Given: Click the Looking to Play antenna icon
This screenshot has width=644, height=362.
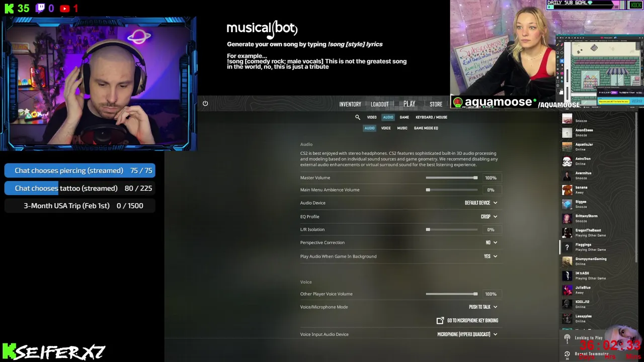Looking at the screenshot, I should [x=567, y=338].
